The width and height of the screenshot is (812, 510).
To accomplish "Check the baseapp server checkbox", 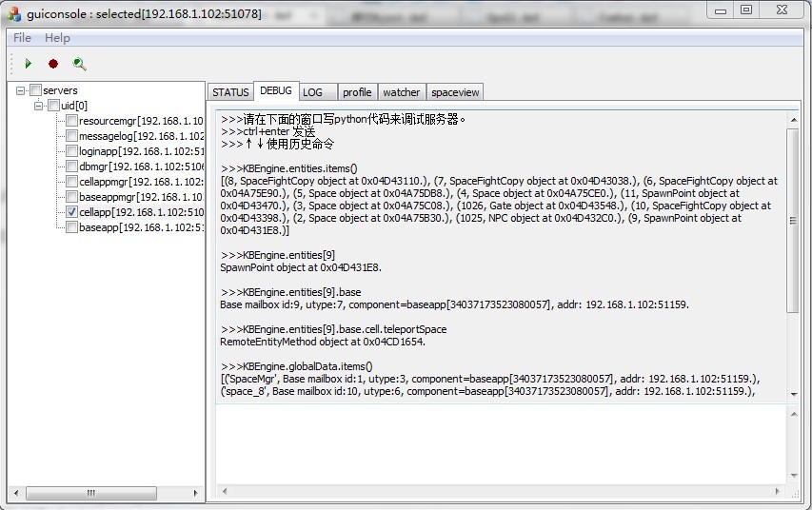I will click(71, 227).
